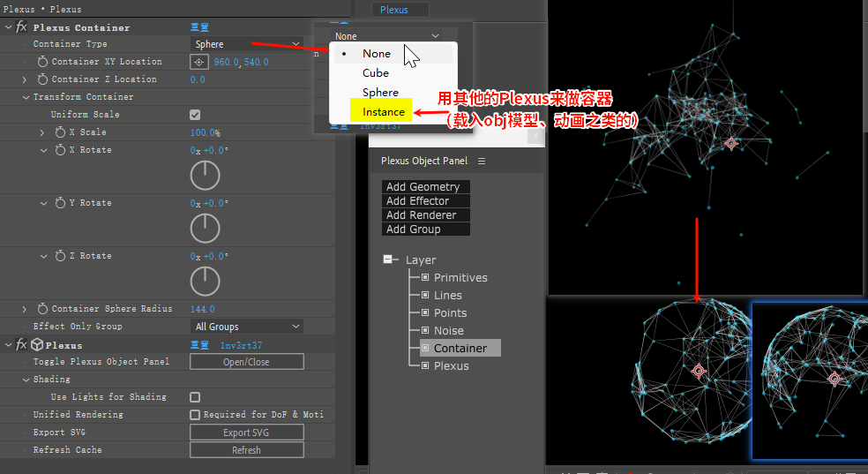868x474 pixels.
Task: Collapse Y Rotate property
Action: tap(44, 203)
